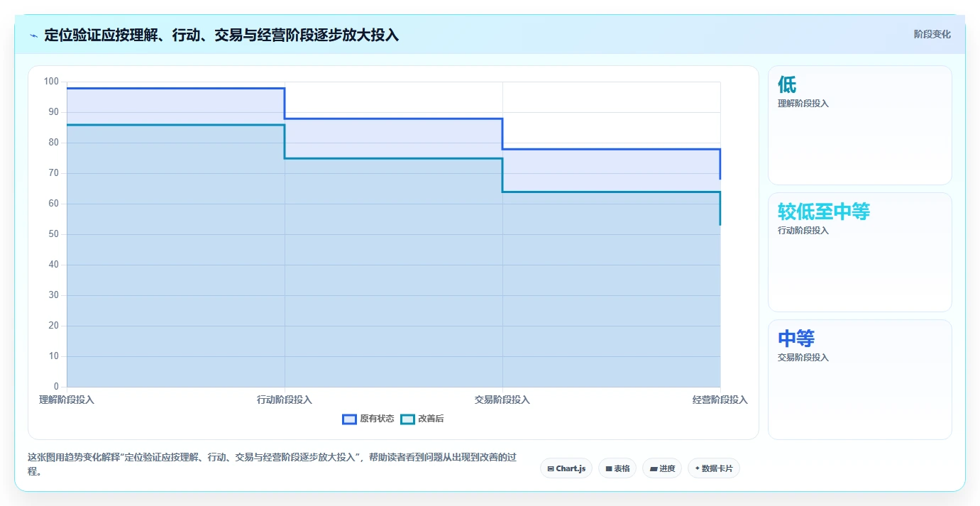Click the y-axis value 80
Image resolution: width=980 pixels, height=506 pixels.
[x=53, y=143]
